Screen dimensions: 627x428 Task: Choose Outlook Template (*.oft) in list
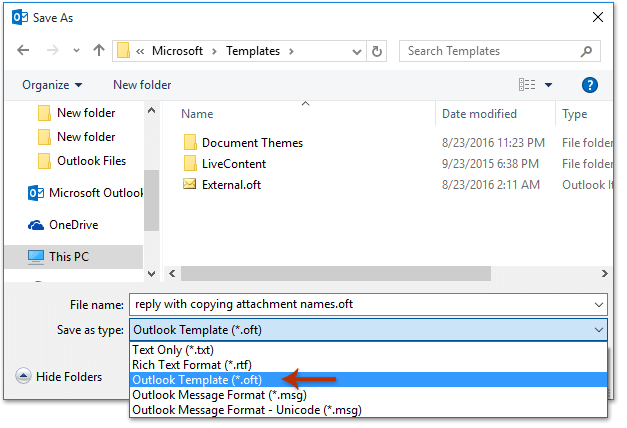tap(368, 380)
